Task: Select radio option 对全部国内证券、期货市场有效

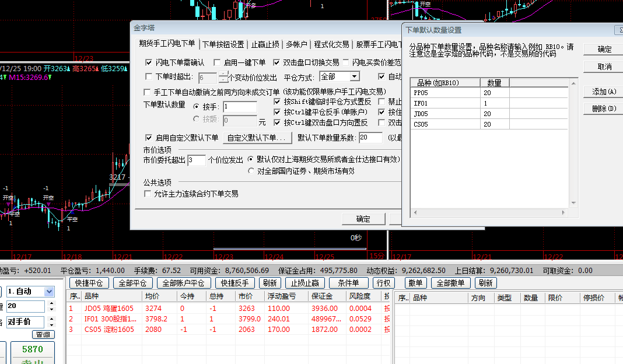Action: point(251,171)
